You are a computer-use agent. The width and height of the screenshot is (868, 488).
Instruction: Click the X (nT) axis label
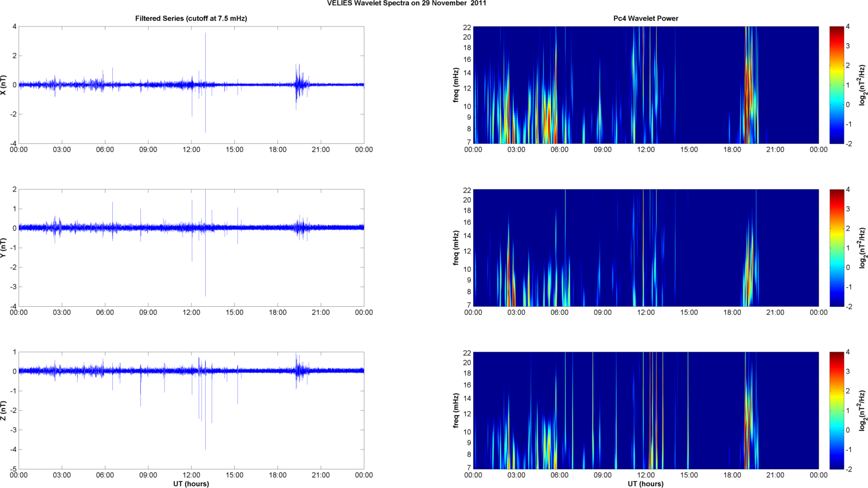[x=4, y=85]
